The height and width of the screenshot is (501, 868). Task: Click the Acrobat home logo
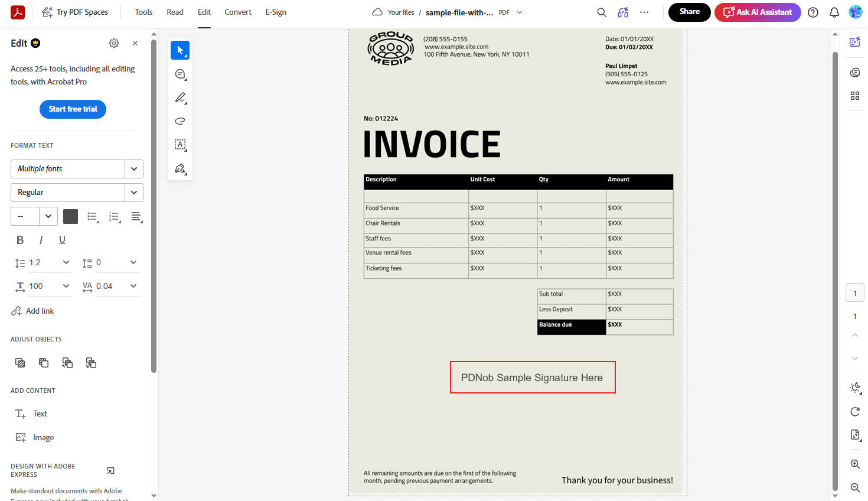point(18,12)
